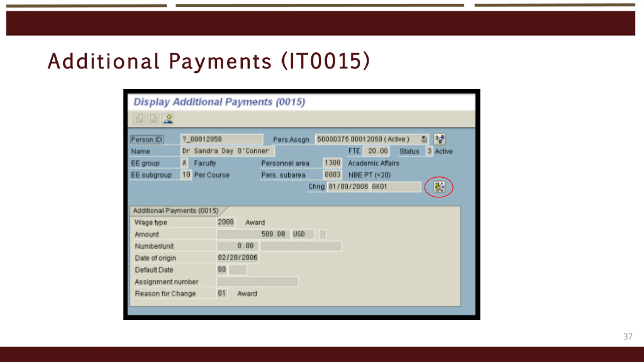Image resolution: width=644 pixels, height=362 pixels.
Task: Click the Active status text
Action: click(x=444, y=151)
